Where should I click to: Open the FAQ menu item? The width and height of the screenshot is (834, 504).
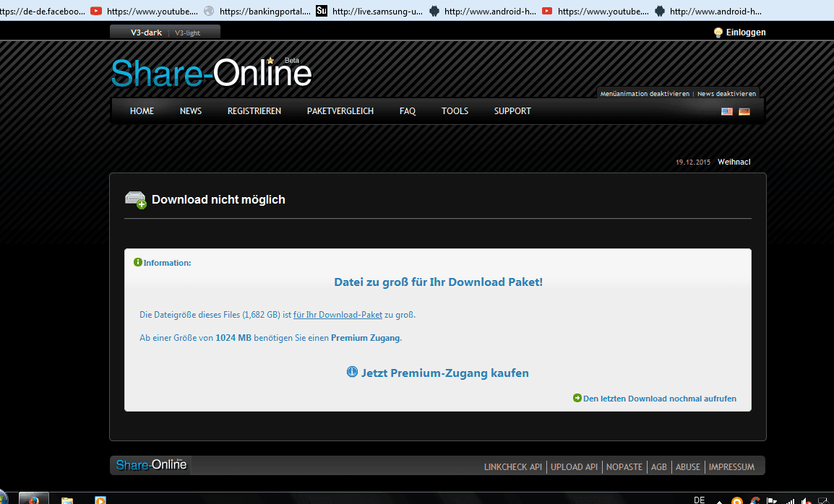point(408,111)
